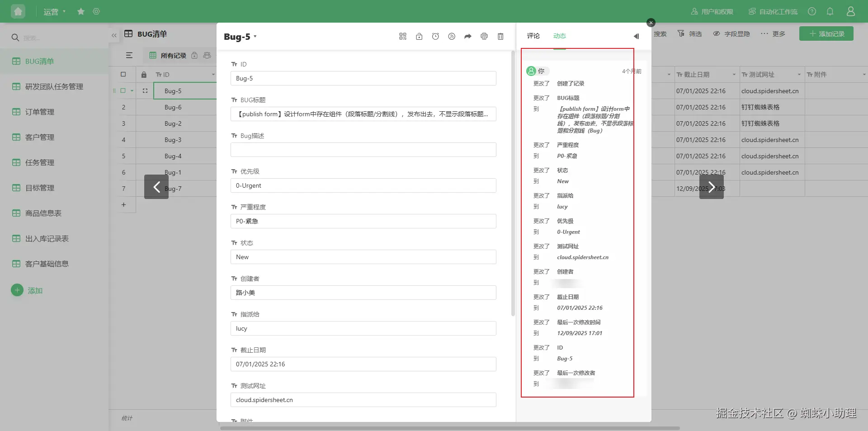Show the QR code for record Bug-5
Viewport: 868px width, 431px height.
(x=403, y=36)
